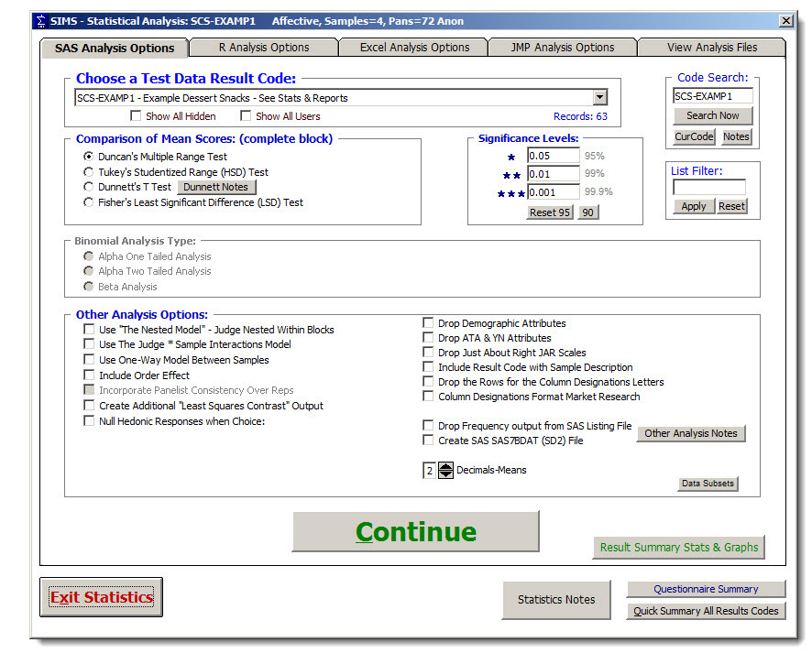The image size is (812, 653).
Task: Open the View Analysis Files tab
Action: click(x=712, y=48)
